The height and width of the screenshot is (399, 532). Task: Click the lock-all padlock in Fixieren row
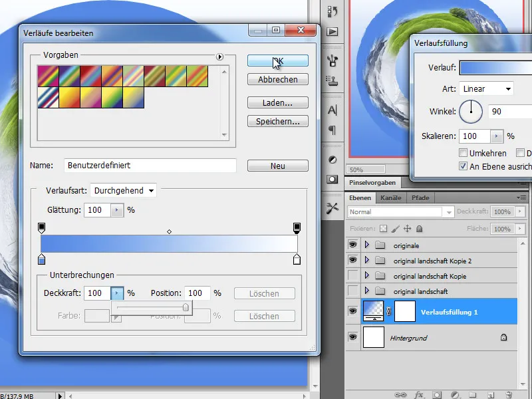(x=420, y=229)
